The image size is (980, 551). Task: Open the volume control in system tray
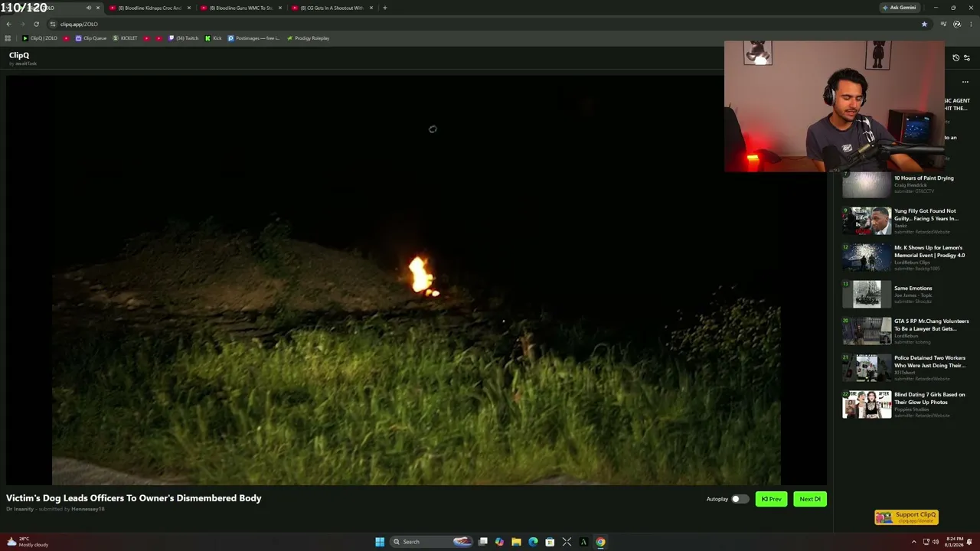pyautogui.click(x=936, y=542)
